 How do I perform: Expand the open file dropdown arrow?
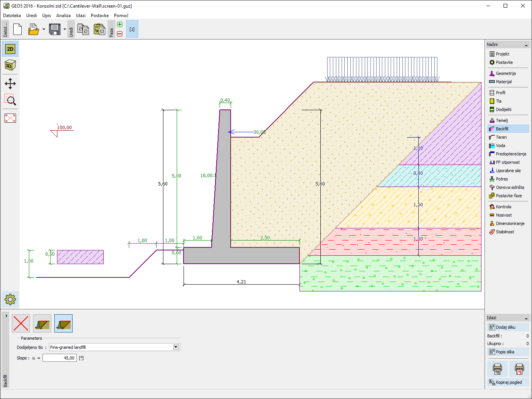coord(44,29)
